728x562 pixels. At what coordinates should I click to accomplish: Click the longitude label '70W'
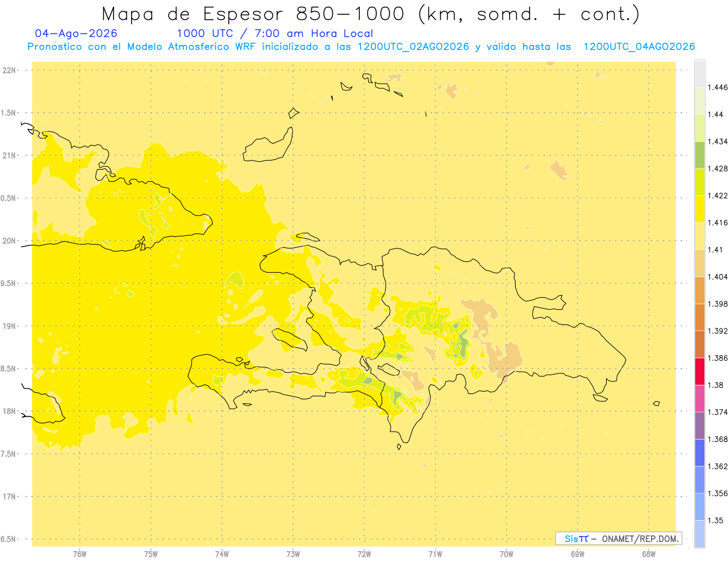(x=507, y=554)
